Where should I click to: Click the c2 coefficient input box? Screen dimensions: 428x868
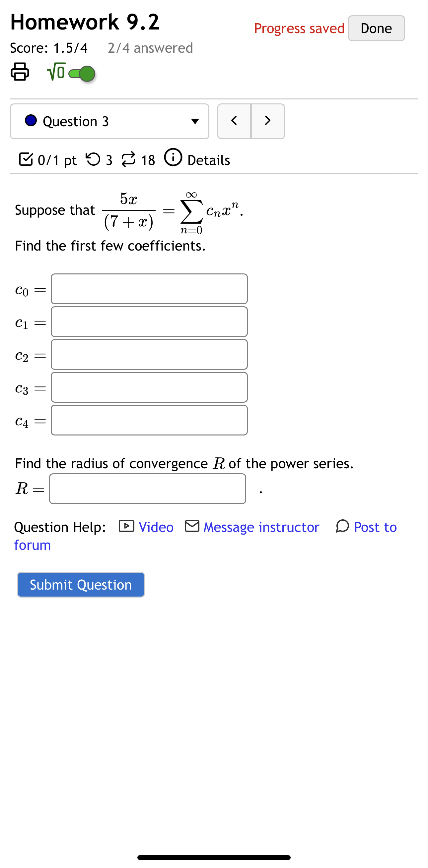tap(149, 355)
